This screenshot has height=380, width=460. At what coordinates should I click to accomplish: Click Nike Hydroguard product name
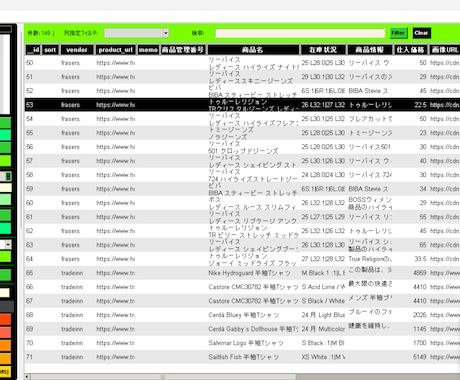[x=249, y=273]
